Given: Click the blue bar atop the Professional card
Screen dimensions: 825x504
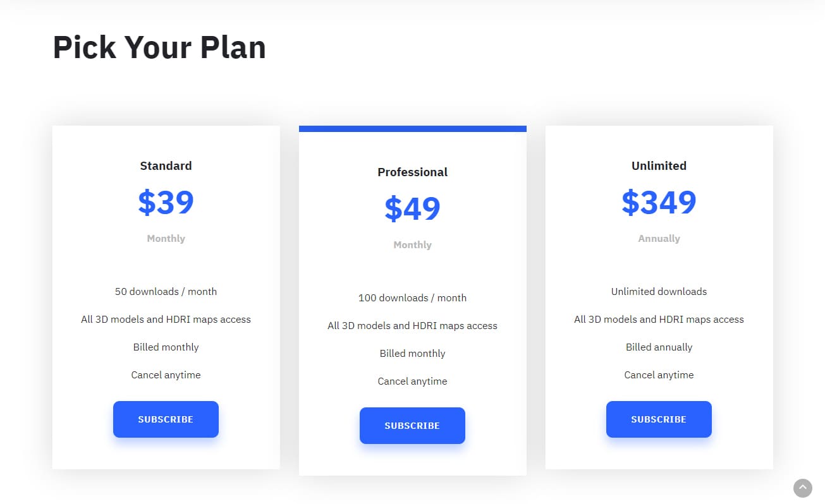Looking at the screenshot, I should point(412,129).
